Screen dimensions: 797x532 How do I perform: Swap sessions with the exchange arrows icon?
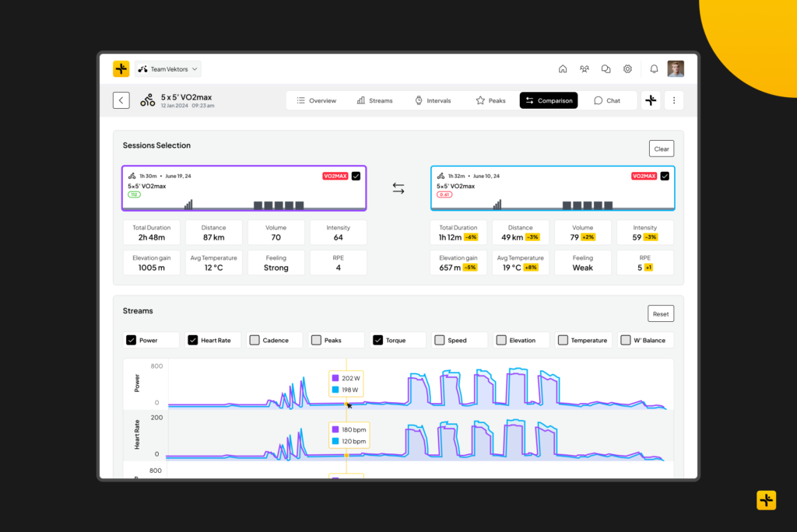coord(398,188)
